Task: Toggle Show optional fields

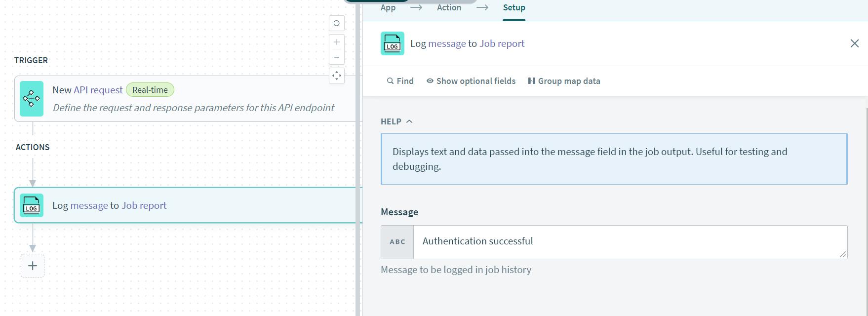Action: tap(471, 81)
